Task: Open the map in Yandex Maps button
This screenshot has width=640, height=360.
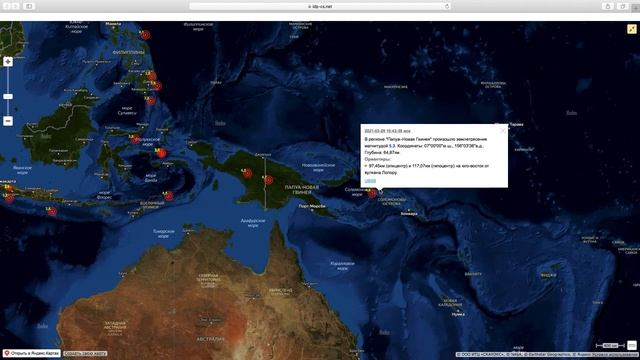Action: [32, 353]
